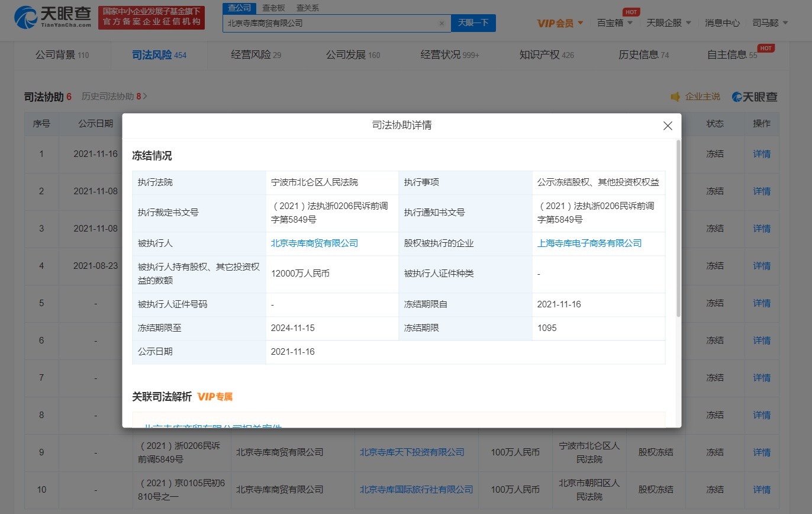
Task: Switch to the 公司背景 tab
Action: [62, 55]
